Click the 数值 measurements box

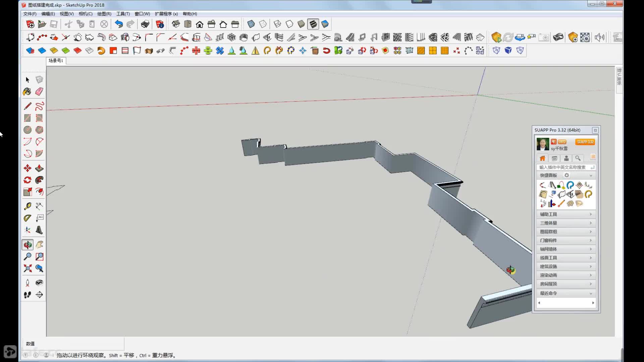[x=73, y=344]
